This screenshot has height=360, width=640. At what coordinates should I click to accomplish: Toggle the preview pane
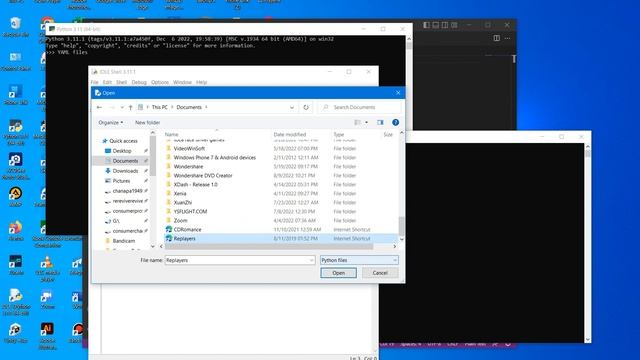point(380,122)
